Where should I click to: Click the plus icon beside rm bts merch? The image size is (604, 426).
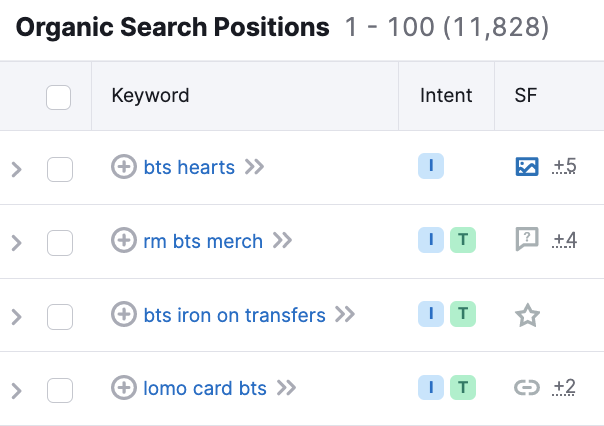pos(123,241)
